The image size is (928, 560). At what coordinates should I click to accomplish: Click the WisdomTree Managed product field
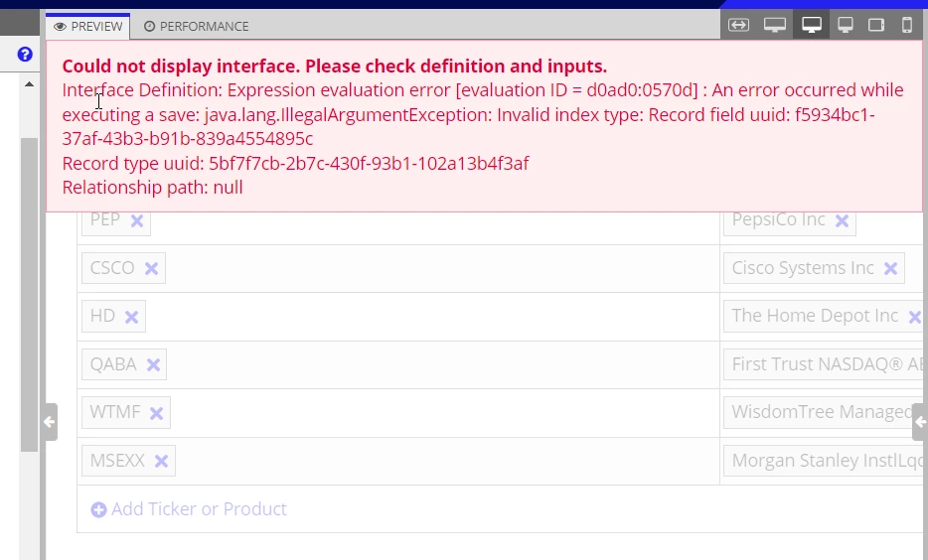point(824,412)
